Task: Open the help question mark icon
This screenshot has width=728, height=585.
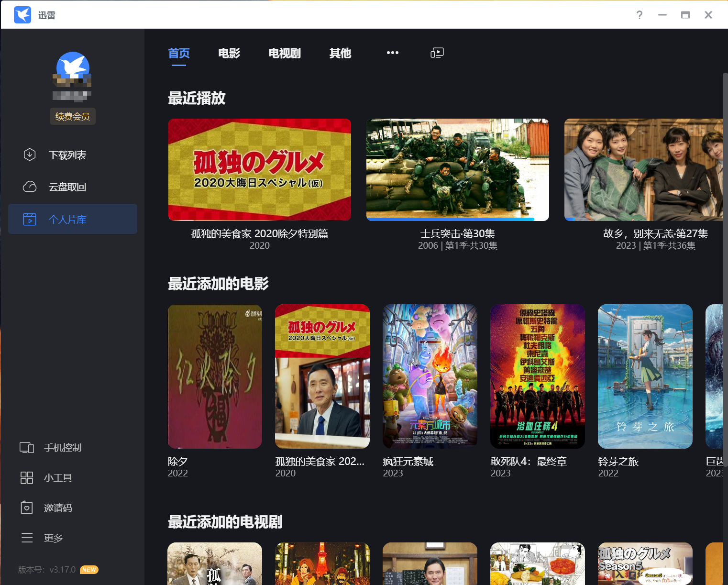Action: click(x=639, y=15)
